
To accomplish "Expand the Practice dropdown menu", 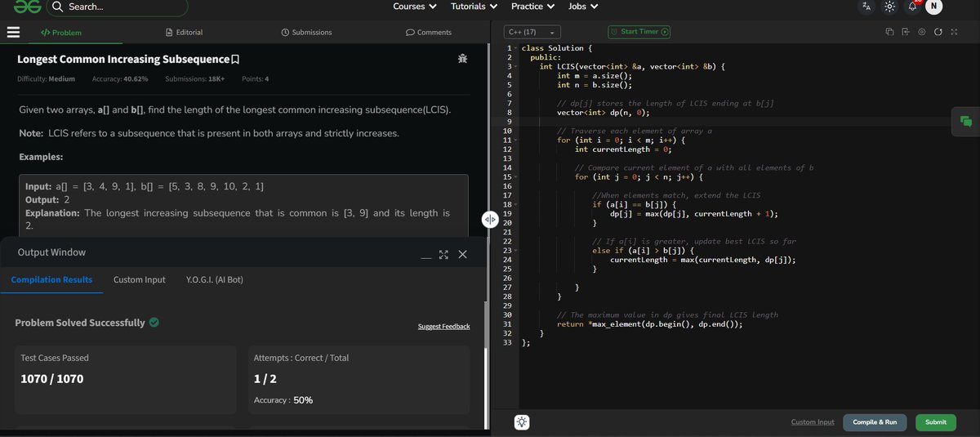I will coord(532,7).
